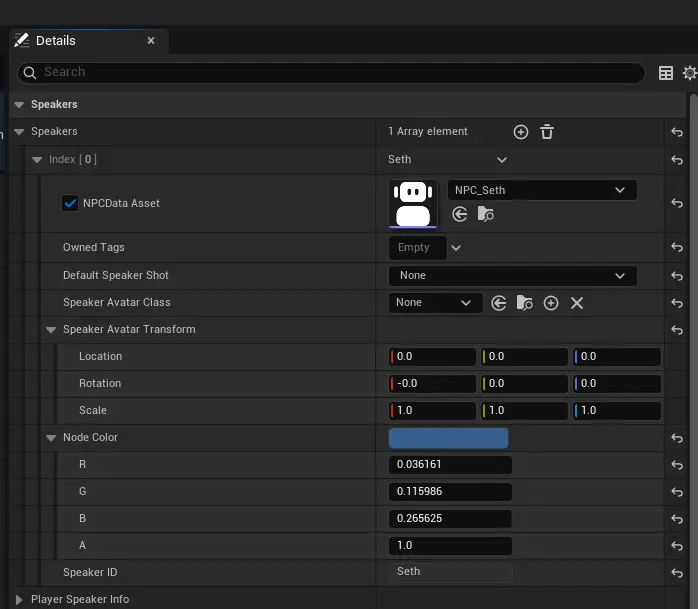Click Scale X value field

click(x=432, y=411)
